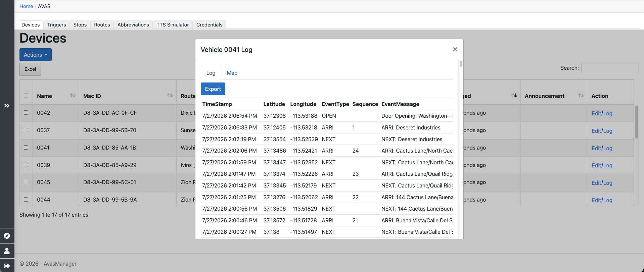Click the OPEN event type cell

point(329,116)
